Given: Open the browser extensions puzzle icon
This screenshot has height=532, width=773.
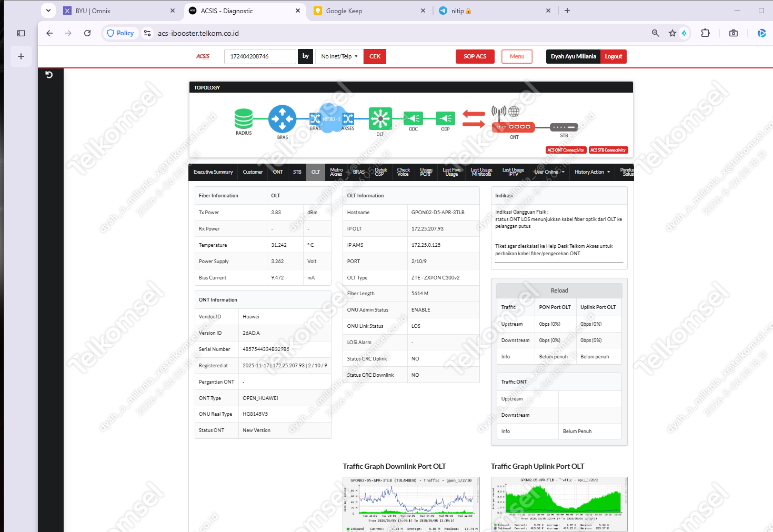Looking at the screenshot, I should point(706,33).
